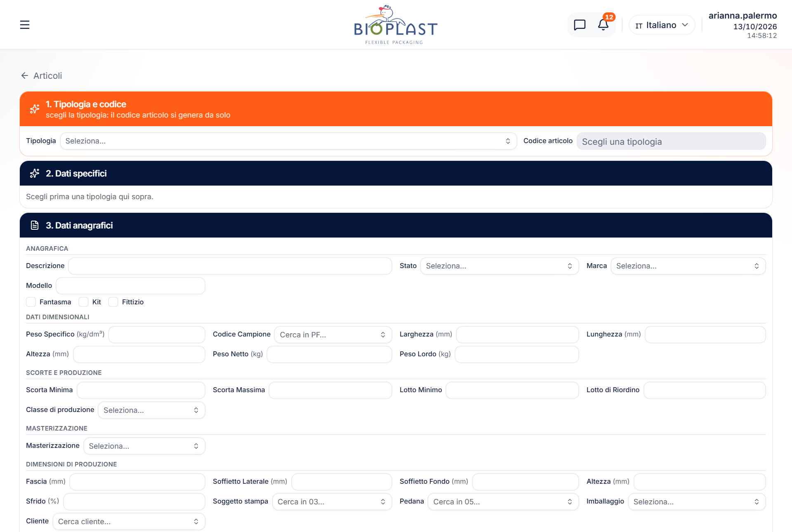Viewport: 792px width, 532px height.
Task: Open the Pedana search dropdown
Action: click(503, 502)
